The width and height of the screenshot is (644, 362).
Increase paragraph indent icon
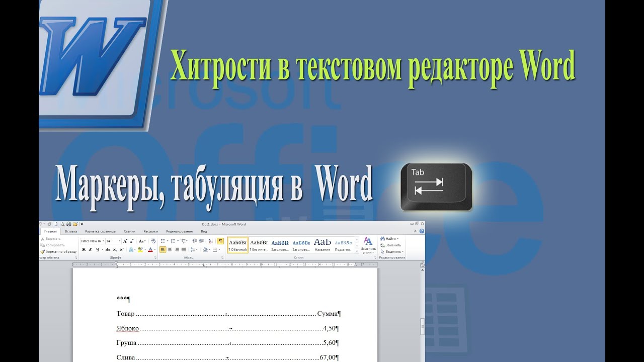(201, 241)
